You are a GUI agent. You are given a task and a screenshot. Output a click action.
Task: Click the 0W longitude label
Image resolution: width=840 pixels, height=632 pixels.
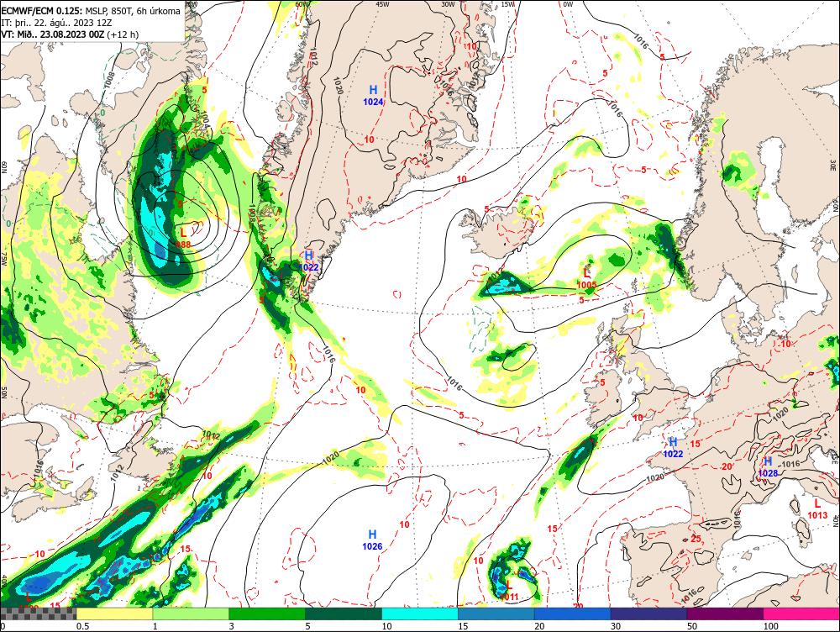pos(568,4)
